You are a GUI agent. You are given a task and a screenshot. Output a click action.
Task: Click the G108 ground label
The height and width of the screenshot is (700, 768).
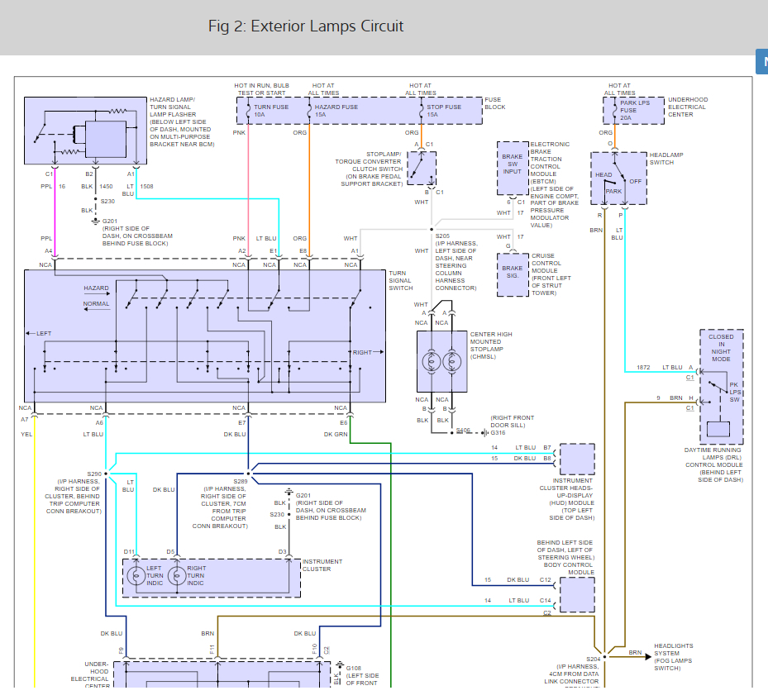[353, 668]
